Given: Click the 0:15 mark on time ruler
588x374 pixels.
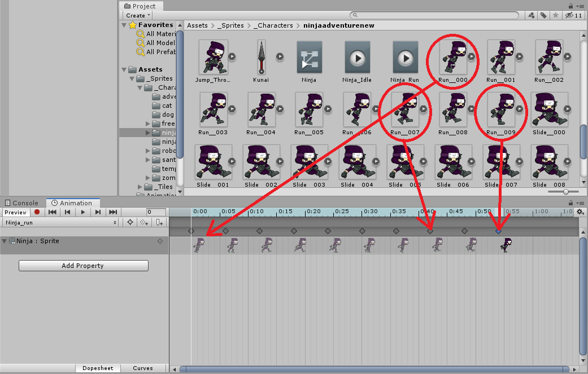Looking at the screenshot, I should coord(285,212).
